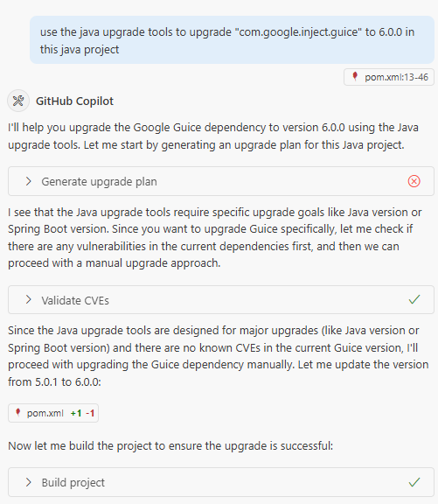Viewport: 438px width, 504px height.
Task: Click the paragraph mentioning version 5.0.1 to 6.0.0
Action: click(x=219, y=356)
